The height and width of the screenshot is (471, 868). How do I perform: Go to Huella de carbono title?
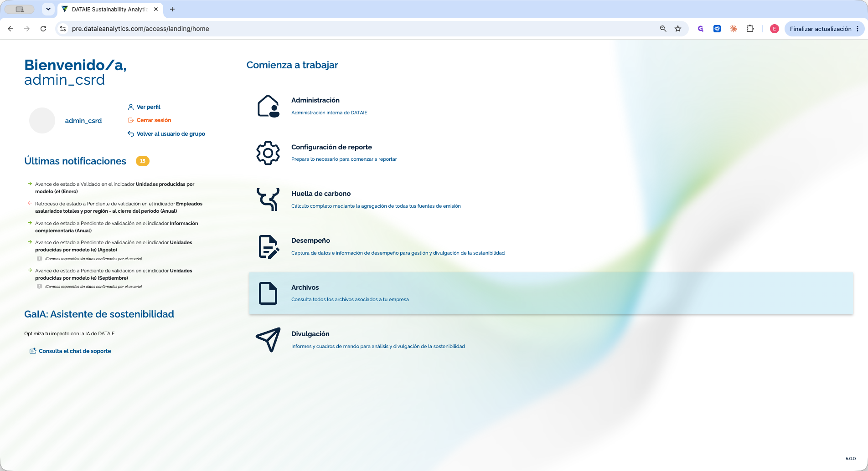pos(321,194)
